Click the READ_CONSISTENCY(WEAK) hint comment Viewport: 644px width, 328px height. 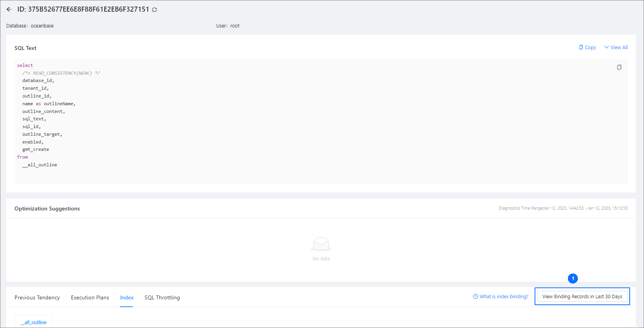pyautogui.click(x=61, y=73)
